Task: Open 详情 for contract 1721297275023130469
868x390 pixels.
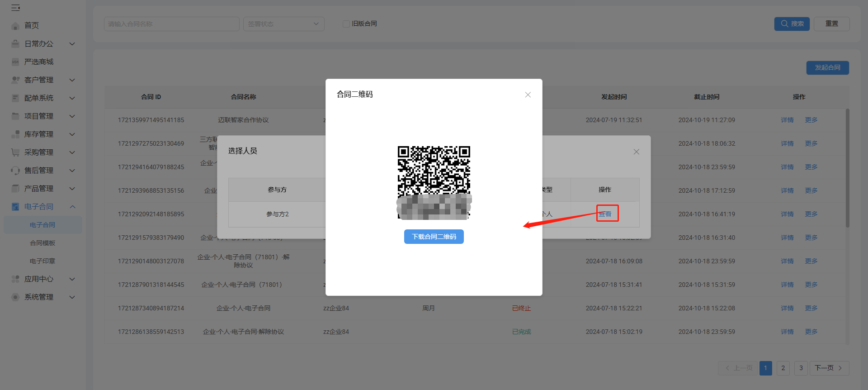Action: pos(788,143)
